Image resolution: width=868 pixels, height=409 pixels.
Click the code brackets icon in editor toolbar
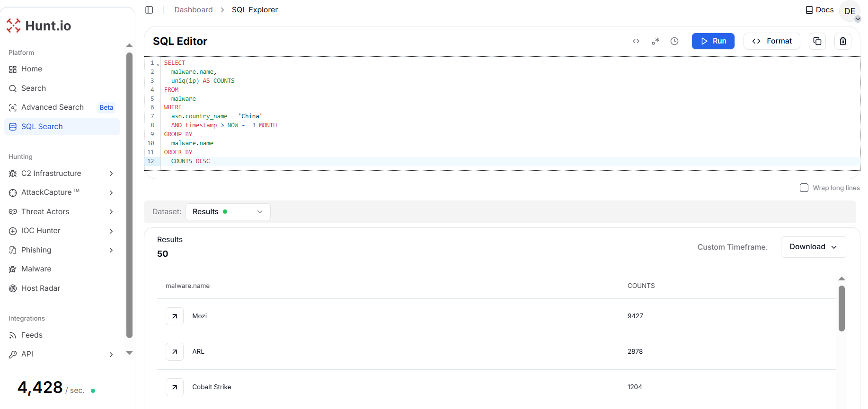coord(636,41)
